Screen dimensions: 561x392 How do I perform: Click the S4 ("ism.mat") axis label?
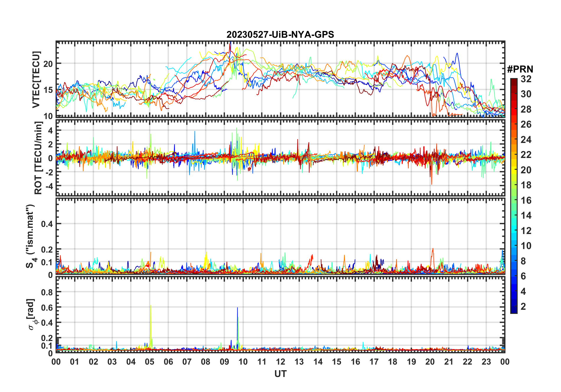pos(31,236)
